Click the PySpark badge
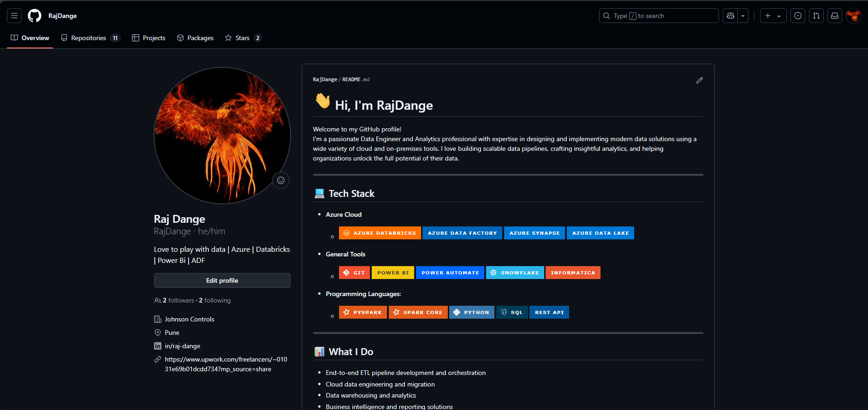The width and height of the screenshot is (868, 410). [363, 312]
